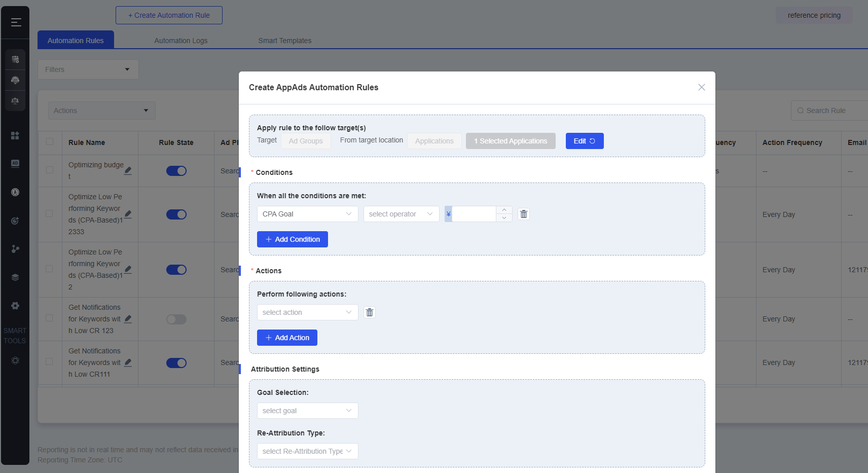Edit the name of rule ending 2333
This screenshot has height=473, width=868.
[128, 214]
